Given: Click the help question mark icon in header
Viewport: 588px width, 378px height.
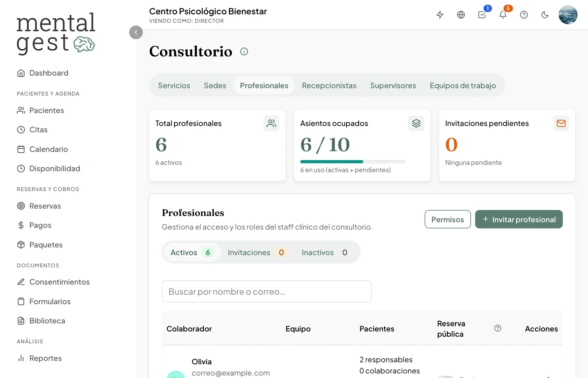Looking at the screenshot, I should (524, 15).
